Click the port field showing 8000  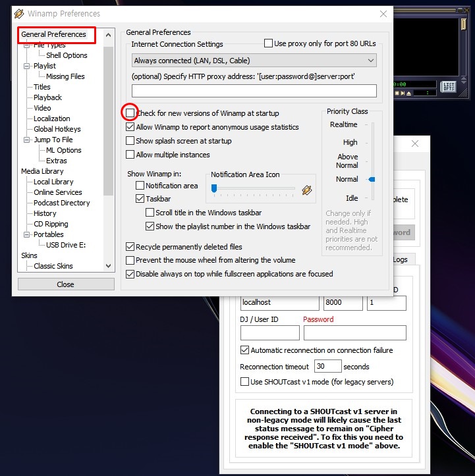(x=343, y=303)
